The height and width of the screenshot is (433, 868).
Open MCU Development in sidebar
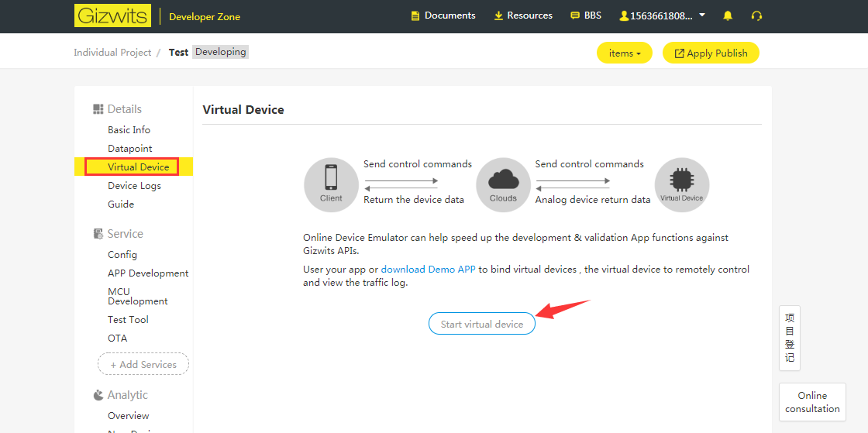[x=138, y=297]
